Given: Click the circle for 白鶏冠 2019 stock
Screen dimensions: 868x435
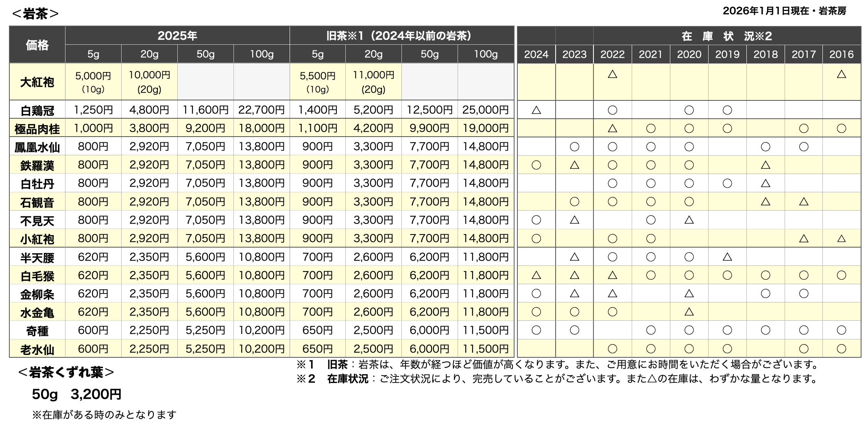Looking at the screenshot, I should point(727,110).
